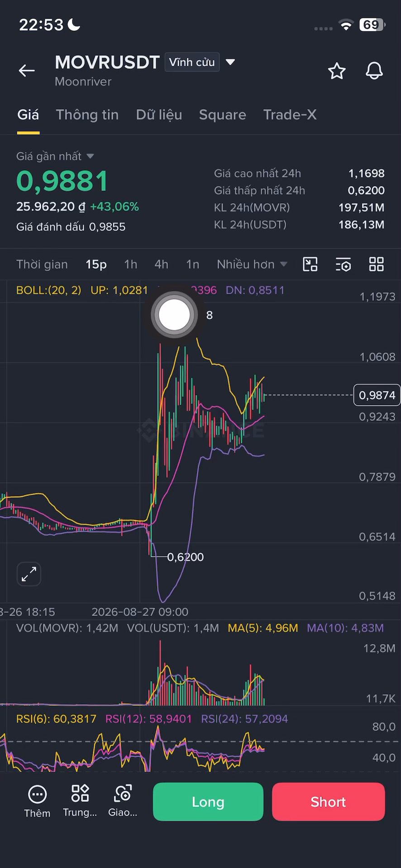Image resolution: width=401 pixels, height=868 pixels.
Task: Open the Trade-X tab
Action: [290, 115]
